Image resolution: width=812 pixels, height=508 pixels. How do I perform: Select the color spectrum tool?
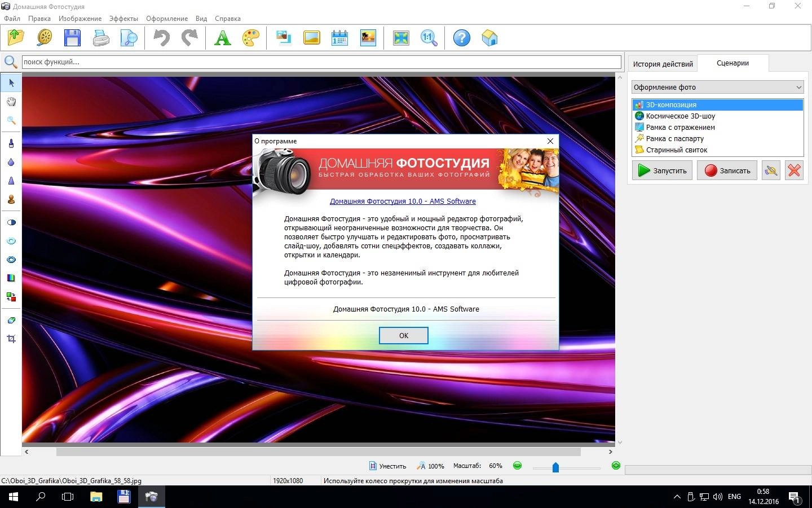click(x=11, y=278)
